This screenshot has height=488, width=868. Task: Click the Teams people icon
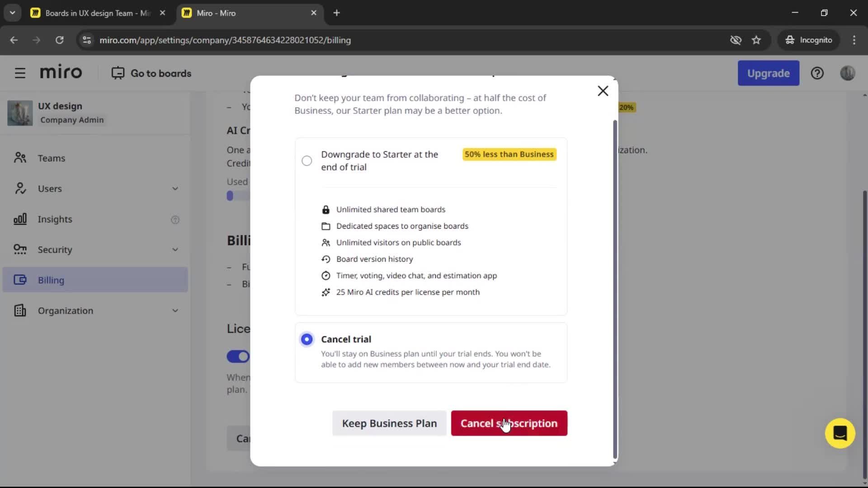click(20, 158)
